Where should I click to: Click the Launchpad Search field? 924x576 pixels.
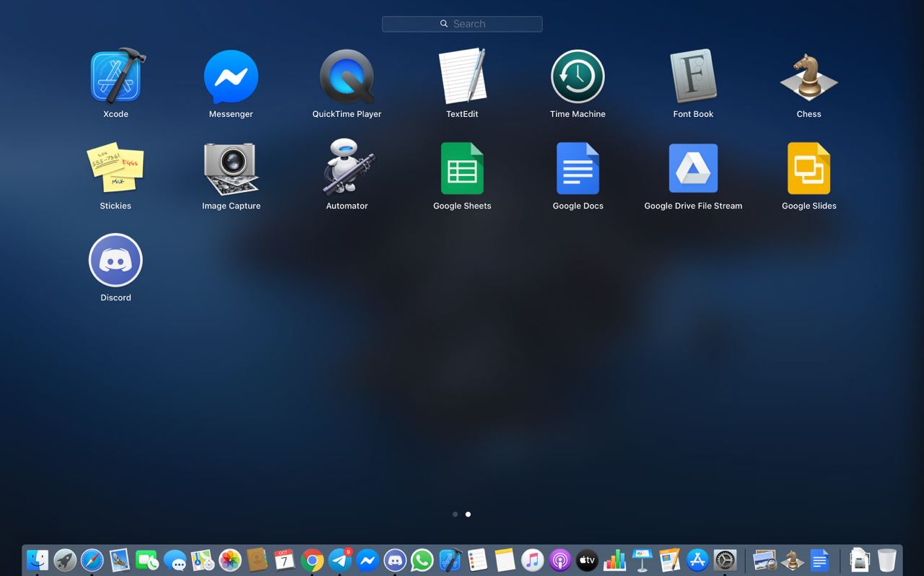(x=462, y=24)
